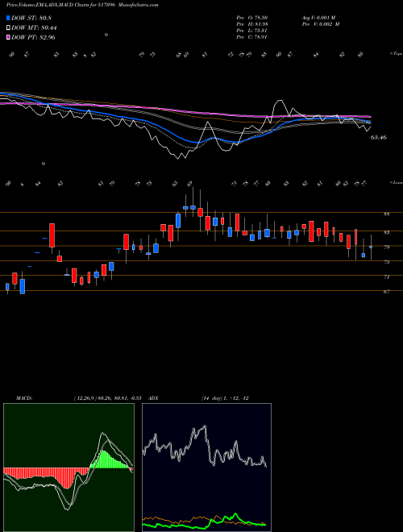
Task: Click the ADX (14 day) parameter values
Action: [225, 398]
